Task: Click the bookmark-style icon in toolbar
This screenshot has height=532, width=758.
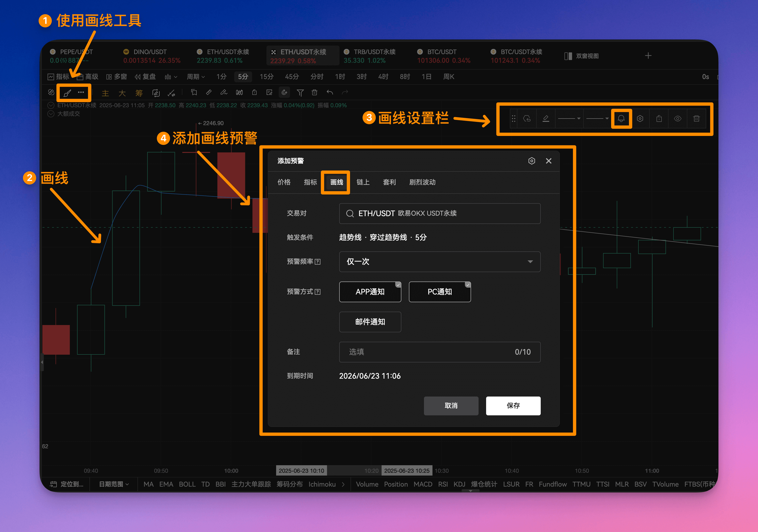Action: 194,92
